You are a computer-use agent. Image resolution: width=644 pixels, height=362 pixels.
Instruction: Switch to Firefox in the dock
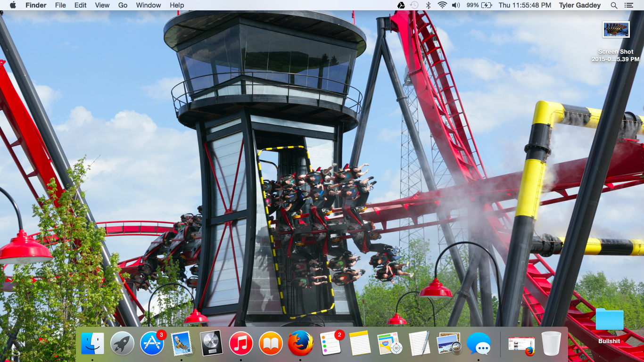pyautogui.click(x=300, y=343)
